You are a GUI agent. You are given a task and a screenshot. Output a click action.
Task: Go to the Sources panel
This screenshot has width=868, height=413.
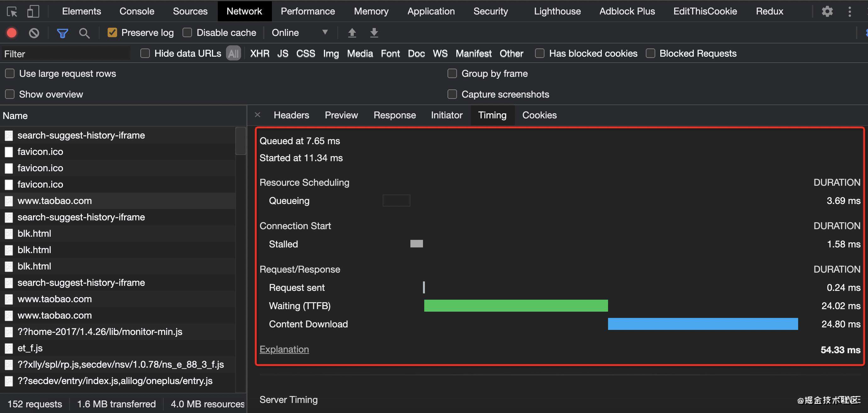tap(190, 11)
